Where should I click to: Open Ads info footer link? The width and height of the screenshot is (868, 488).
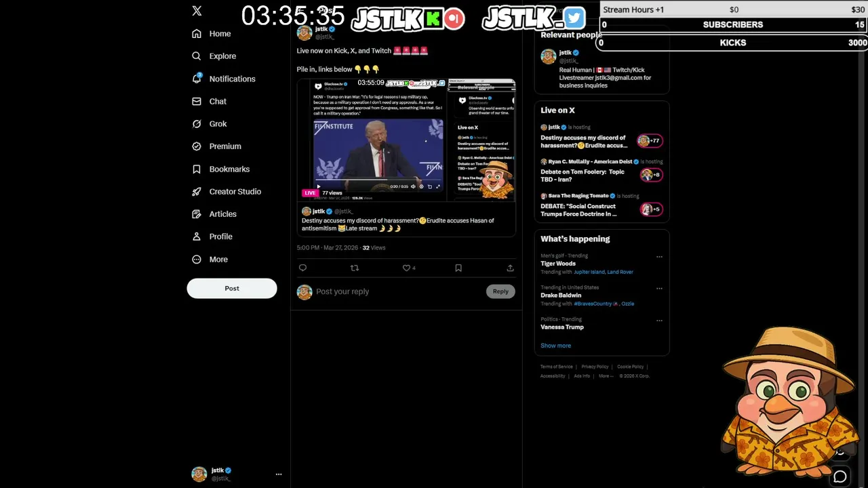coord(582,376)
